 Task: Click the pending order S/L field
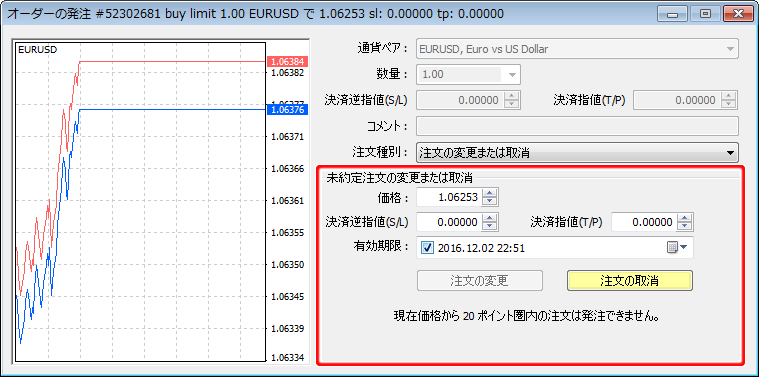449,222
